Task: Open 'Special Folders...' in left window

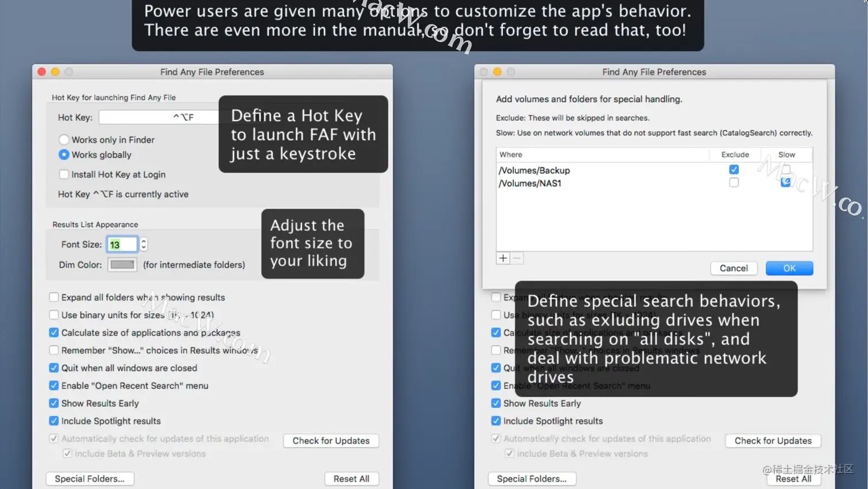Action: tap(90, 479)
